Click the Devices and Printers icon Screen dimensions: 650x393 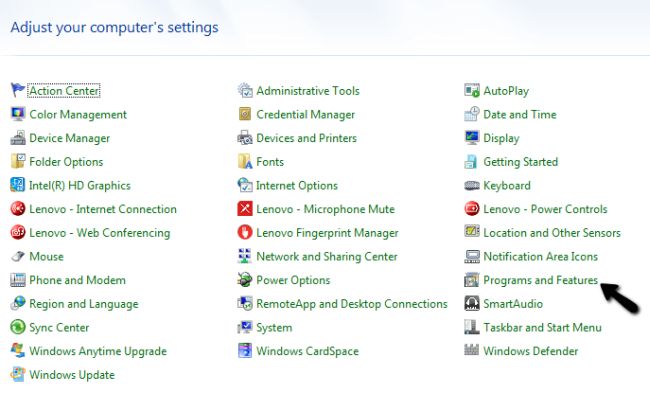pos(245,138)
